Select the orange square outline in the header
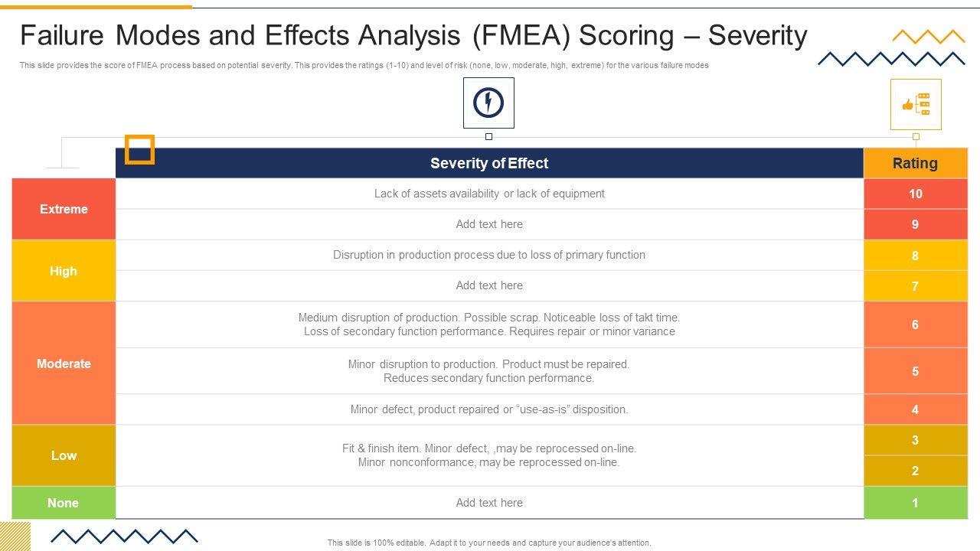Viewport: 980px width, 551px height. (x=139, y=149)
